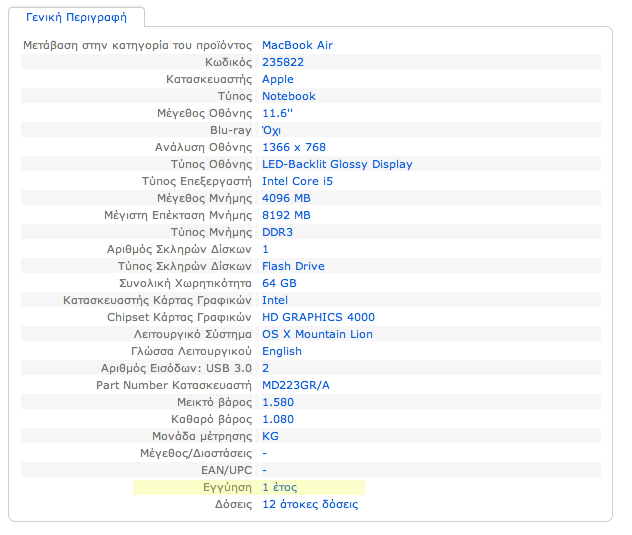Select the 4096 MB memory value
The image size is (632, 535).
(286, 198)
